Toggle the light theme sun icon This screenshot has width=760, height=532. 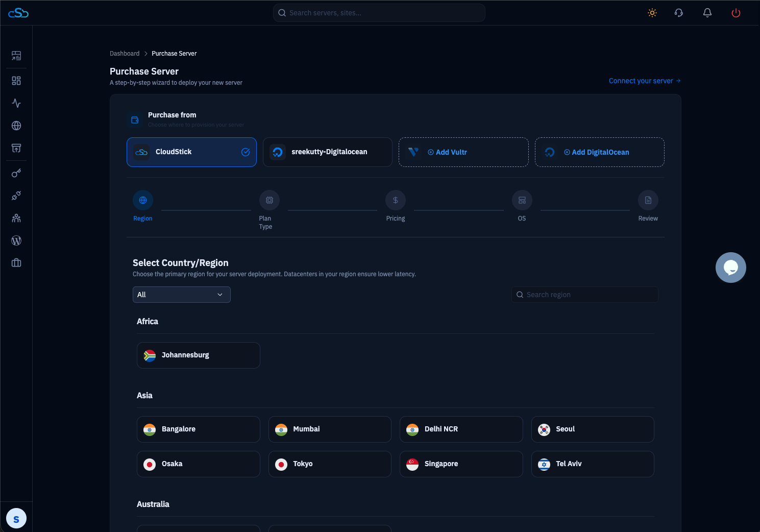pyautogui.click(x=652, y=13)
